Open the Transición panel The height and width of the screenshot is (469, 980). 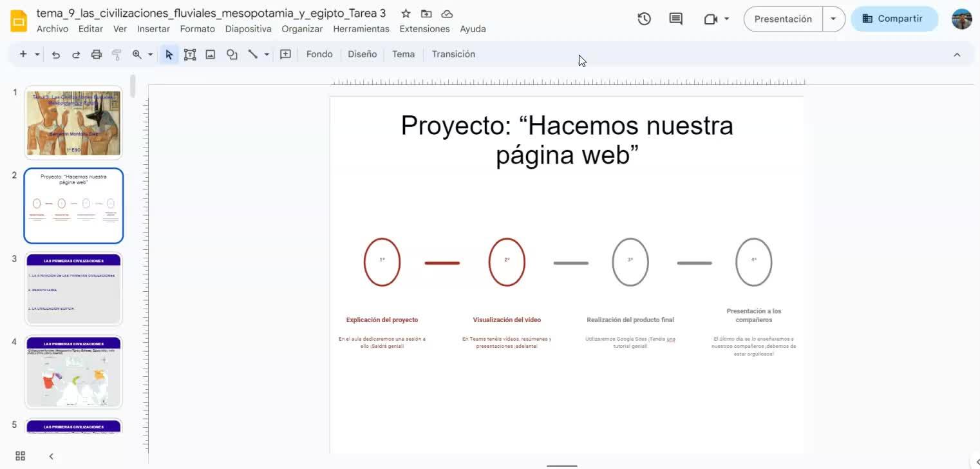[x=454, y=54]
